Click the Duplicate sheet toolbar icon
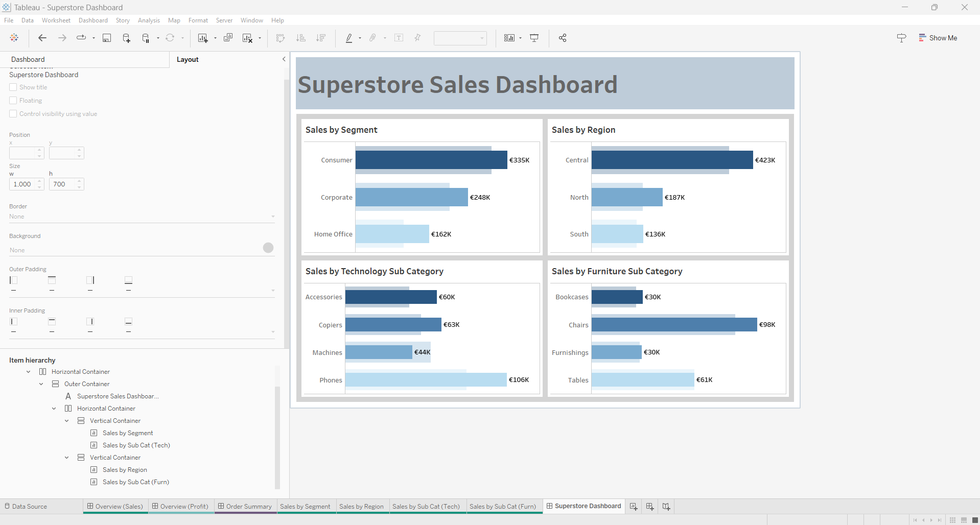Screen dimensions: 980x525 (228, 38)
